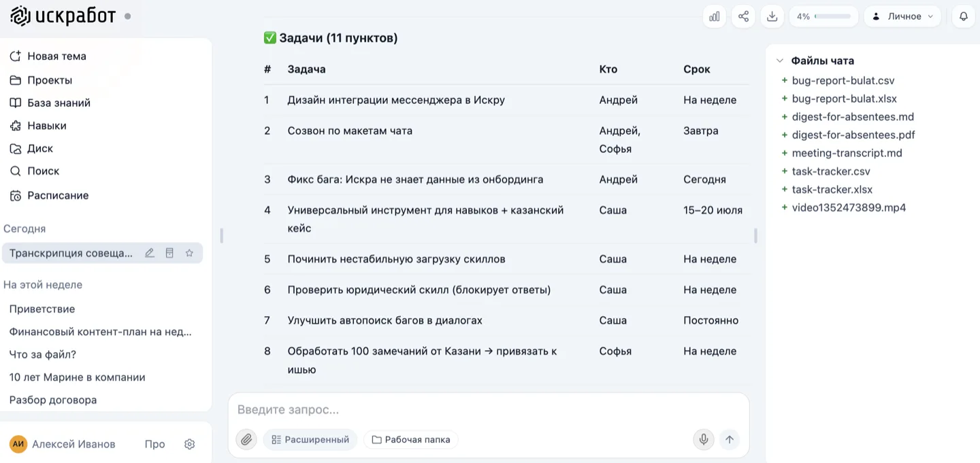Viewport: 980px width, 463px height.
Task: Click the chat vertical scrollbar handle
Action: 755,236
